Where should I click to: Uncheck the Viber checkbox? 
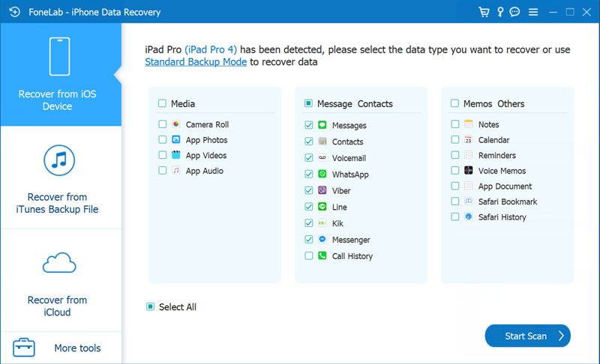click(309, 190)
